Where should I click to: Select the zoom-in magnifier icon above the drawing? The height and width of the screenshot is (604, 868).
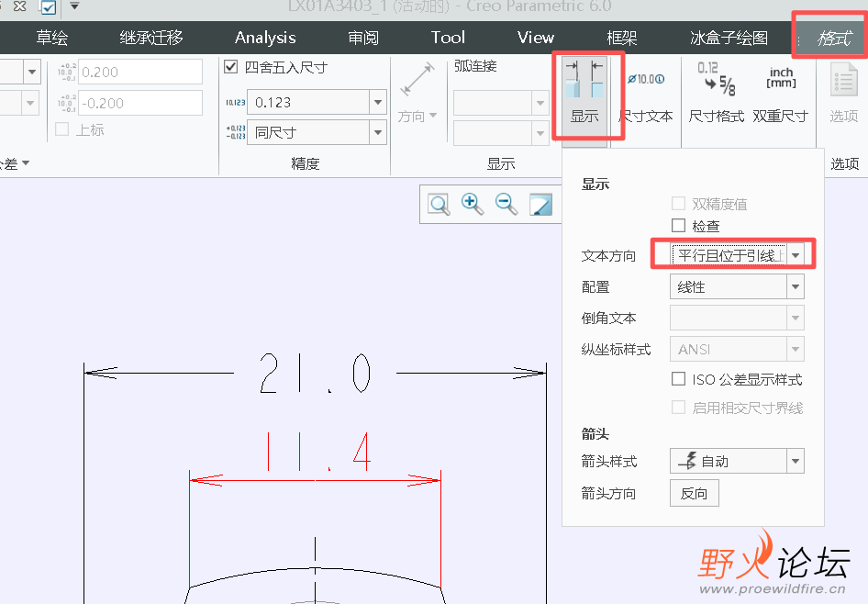473,204
